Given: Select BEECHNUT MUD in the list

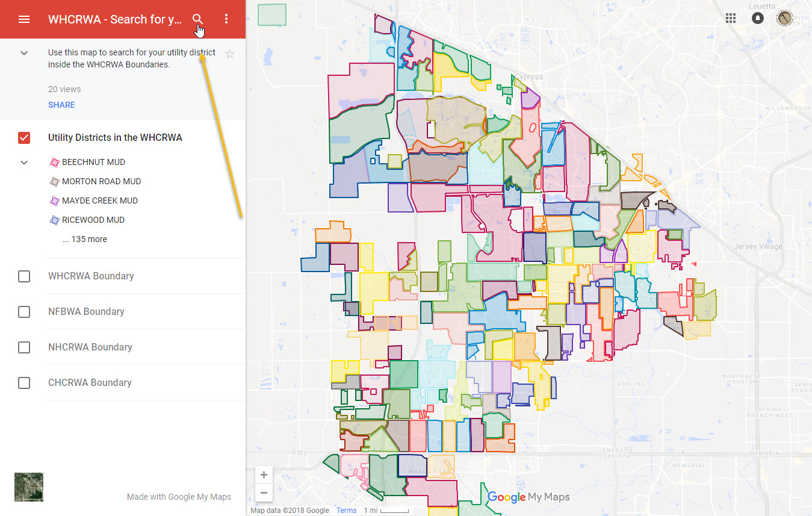Looking at the screenshot, I should click(x=93, y=162).
